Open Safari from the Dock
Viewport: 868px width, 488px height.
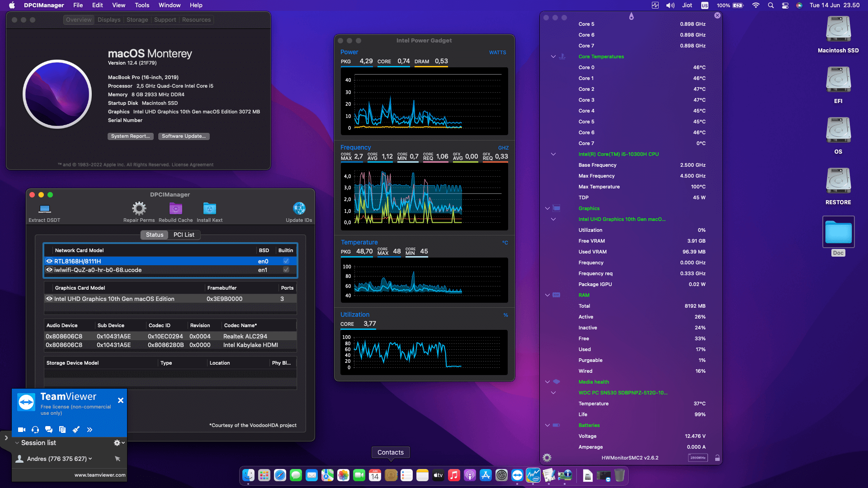pos(280,475)
